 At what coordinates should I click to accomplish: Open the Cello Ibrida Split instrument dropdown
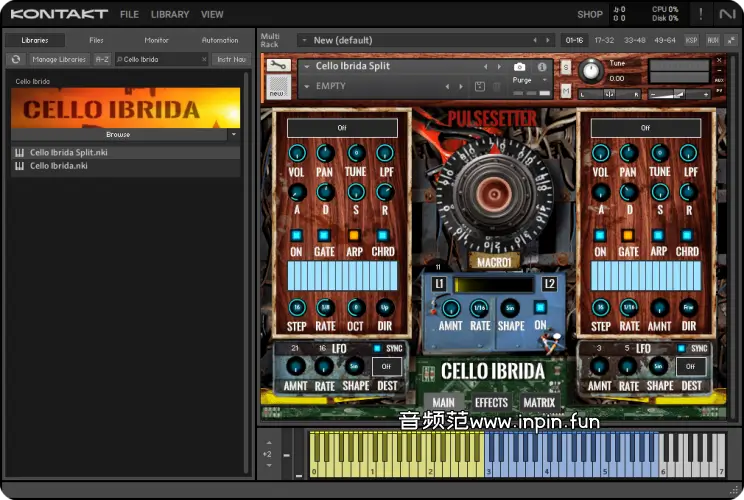pos(307,67)
